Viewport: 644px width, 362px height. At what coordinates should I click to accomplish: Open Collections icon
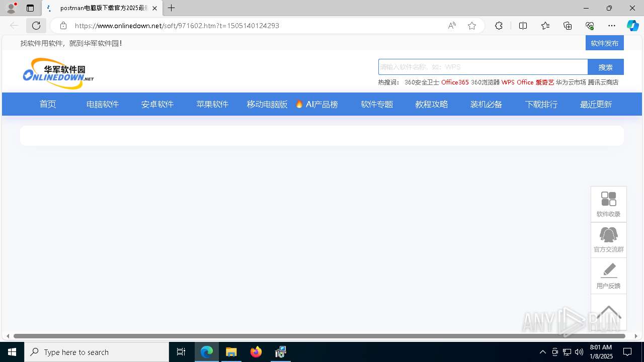[568, 26]
